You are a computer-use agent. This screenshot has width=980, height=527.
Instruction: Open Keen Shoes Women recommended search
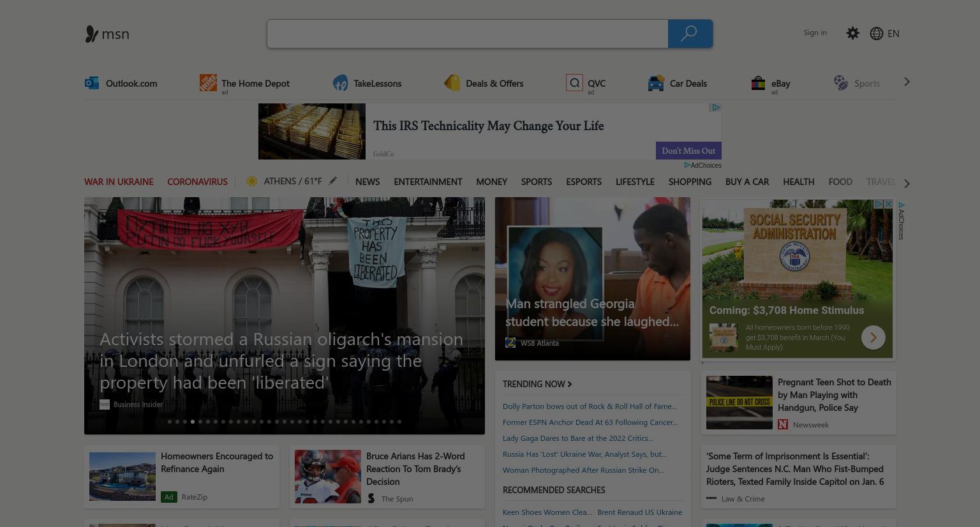click(x=547, y=512)
